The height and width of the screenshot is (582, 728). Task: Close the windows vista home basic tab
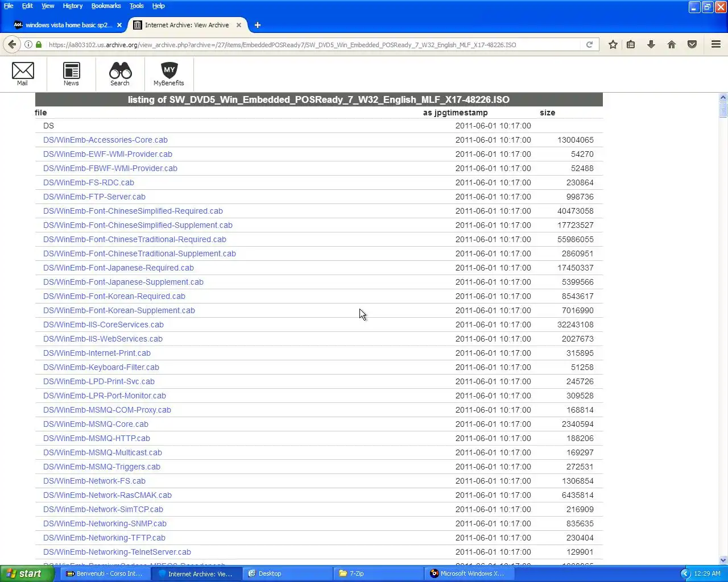click(119, 25)
